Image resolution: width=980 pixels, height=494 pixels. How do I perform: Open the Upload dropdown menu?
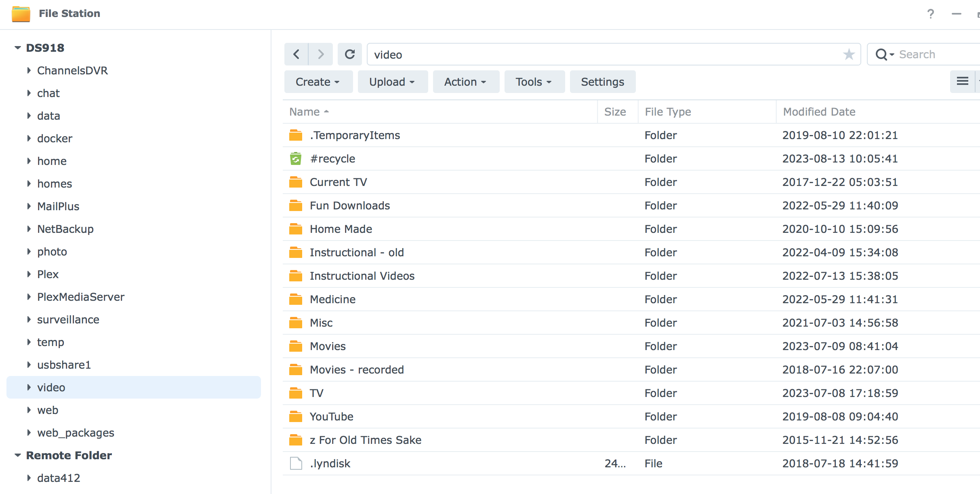(392, 82)
